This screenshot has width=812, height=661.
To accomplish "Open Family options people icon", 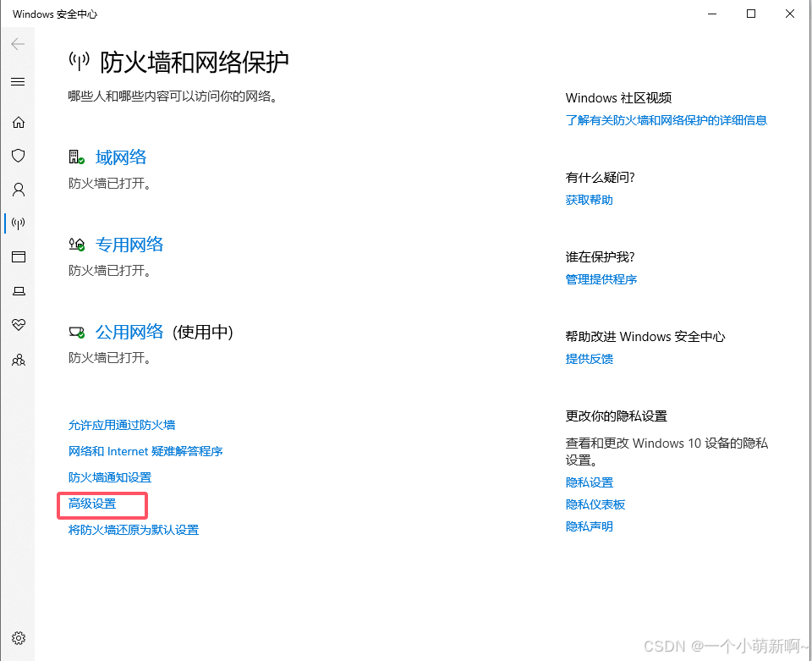I will tap(18, 360).
